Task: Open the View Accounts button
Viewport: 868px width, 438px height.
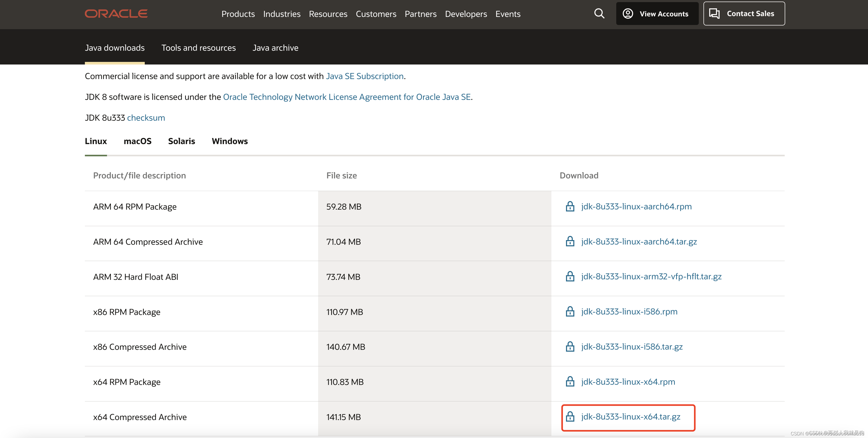Action: coord(657,14)
